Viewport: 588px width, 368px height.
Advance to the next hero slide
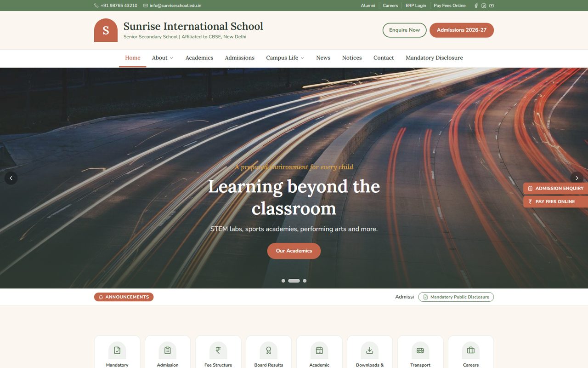coord(577,178)
